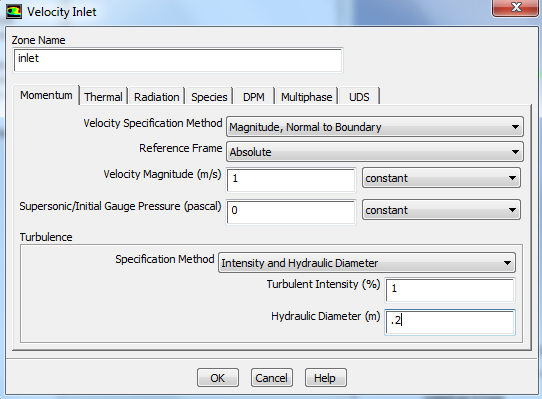The width and height of the screenshot is (542, 399).
Task: Close the Velocity Inlet dialog
Action: (x=516, y=7)
